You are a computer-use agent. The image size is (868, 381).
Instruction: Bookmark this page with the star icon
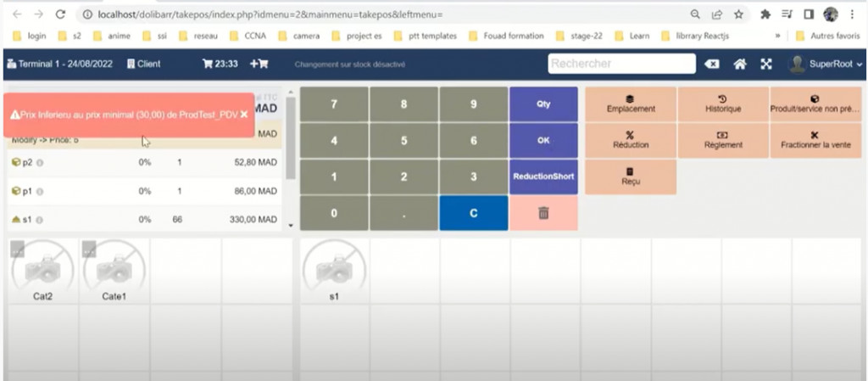tap(738, 14)
